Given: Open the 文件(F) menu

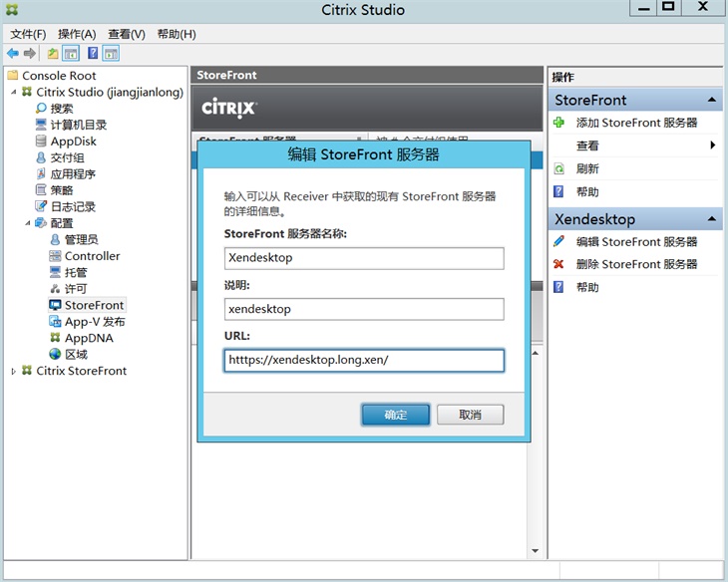Looking at the screenshot, I should tap(28, 34).
